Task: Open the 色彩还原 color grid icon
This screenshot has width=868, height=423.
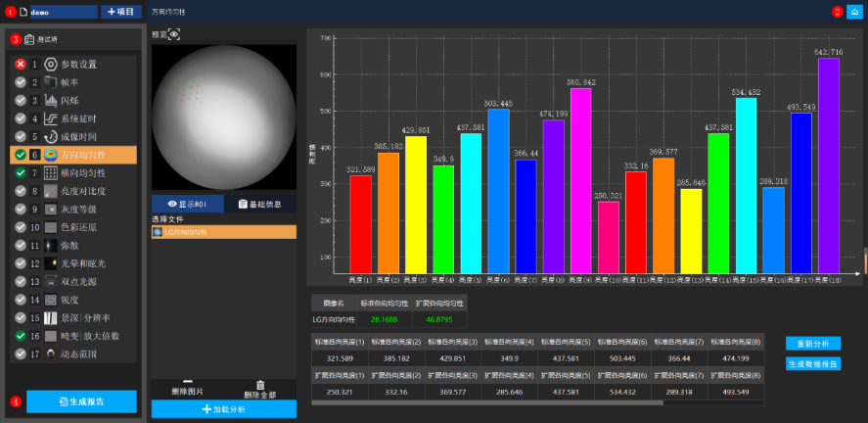Action: [x=51, y=227]
